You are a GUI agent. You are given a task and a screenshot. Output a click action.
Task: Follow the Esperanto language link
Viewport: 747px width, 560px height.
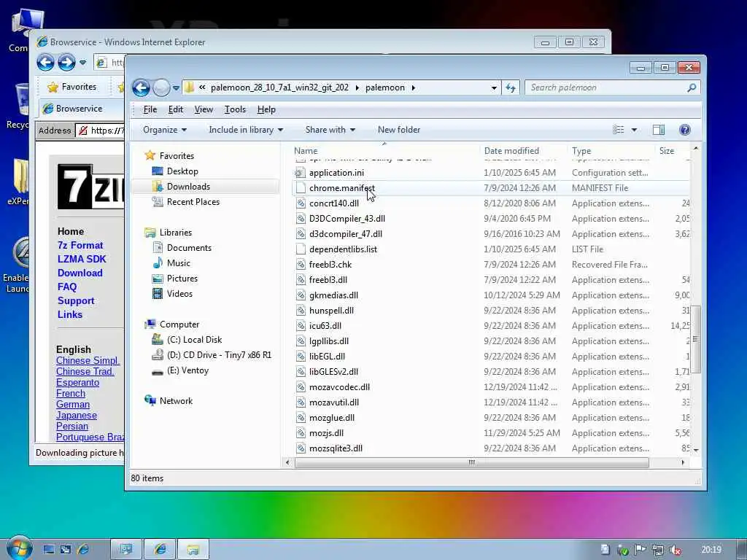tap(77, 382)
